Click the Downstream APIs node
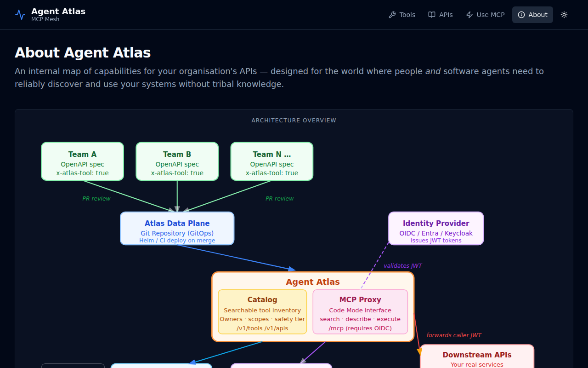588x368 pixels. pos(477,356)
